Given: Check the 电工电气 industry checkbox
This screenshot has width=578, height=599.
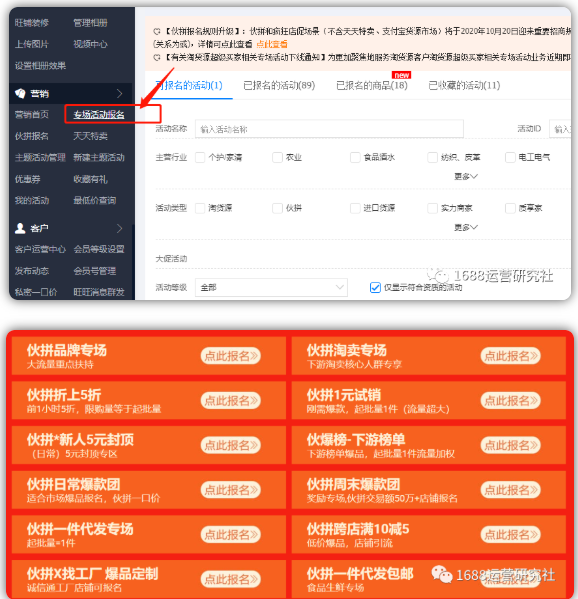Looking at the screenshot, I should (510, 157).
